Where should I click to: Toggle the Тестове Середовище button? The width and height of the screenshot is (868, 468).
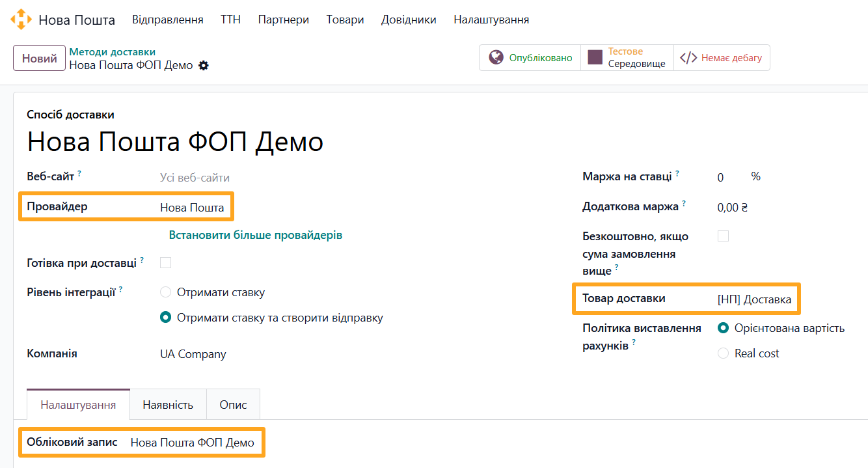coord(627,57)
